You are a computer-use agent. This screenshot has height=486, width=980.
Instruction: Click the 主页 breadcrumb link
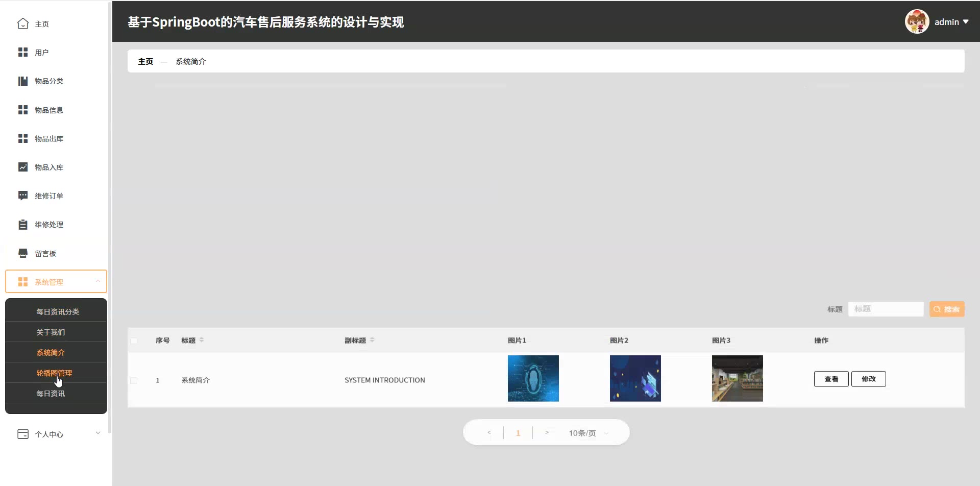[145, 61]
